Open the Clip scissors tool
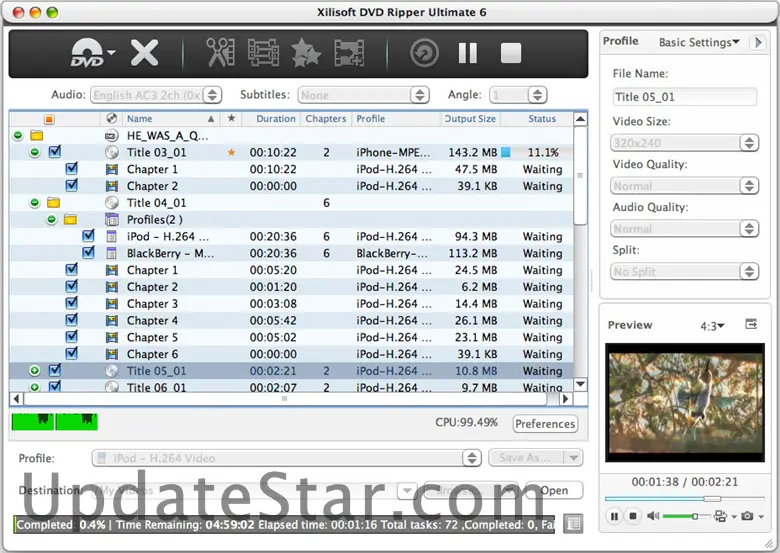 pyautogui.click(x=220, y=53)
